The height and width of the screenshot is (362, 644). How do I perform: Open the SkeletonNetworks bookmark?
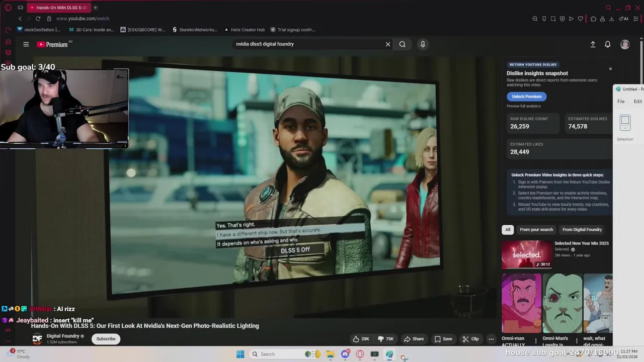(194, 30)
